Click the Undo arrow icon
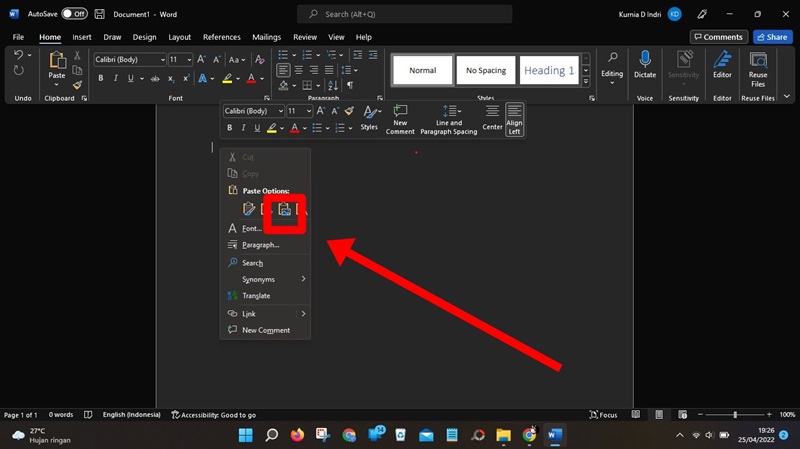Screen dimensions: 800x449 tap(18, 55)
